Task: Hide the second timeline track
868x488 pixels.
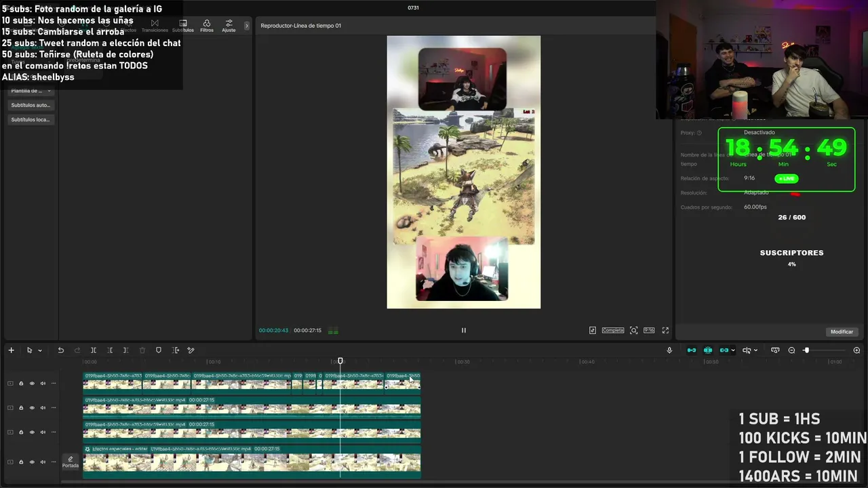Action: [32, 407]
